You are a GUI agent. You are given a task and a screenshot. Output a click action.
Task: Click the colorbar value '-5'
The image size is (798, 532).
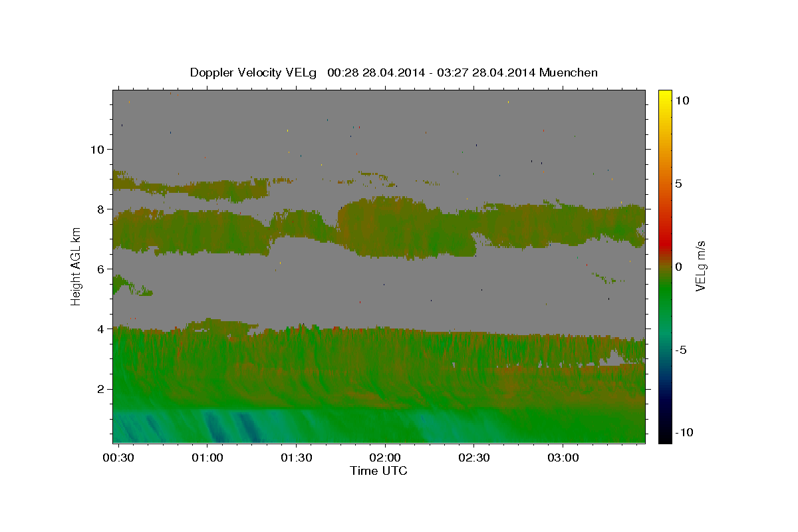point(680,350)
